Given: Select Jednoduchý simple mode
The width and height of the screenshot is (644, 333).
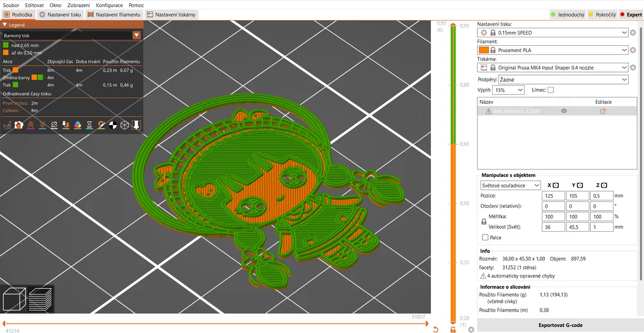Looking at the screenshot, I should pyautogui.click(x=567, y=15).
